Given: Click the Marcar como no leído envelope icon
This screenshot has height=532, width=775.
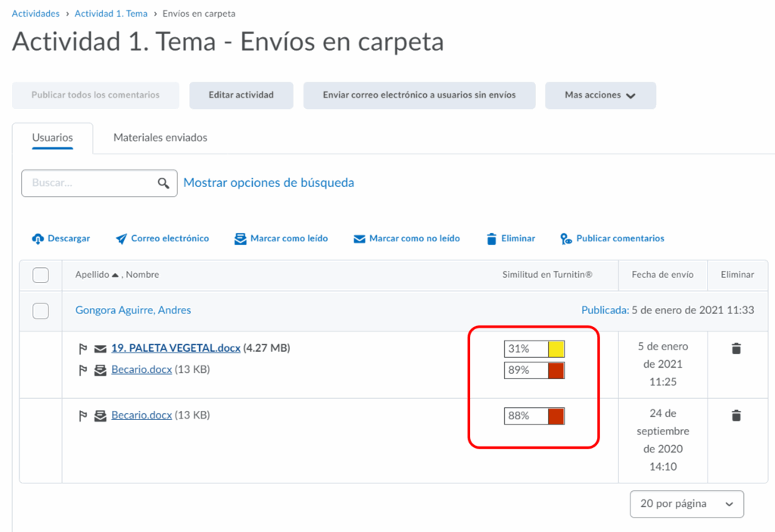Looking at the screenshot, I should click(359, 238).
